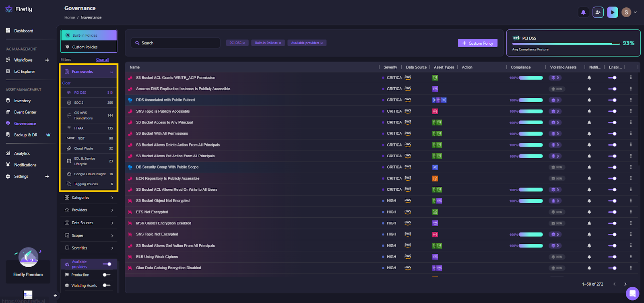The width and height of the screenshot is (644, 303).
Task: Open kebab menu for RDS Associated with Public Subnet
Action: [631, 100]
